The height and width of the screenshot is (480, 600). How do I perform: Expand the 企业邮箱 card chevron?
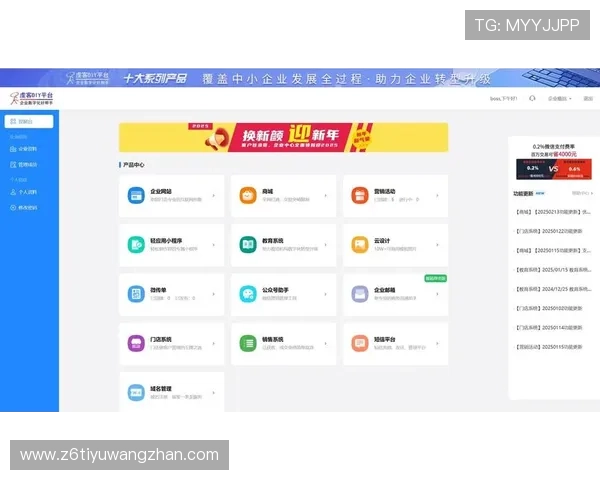point(437,294)
